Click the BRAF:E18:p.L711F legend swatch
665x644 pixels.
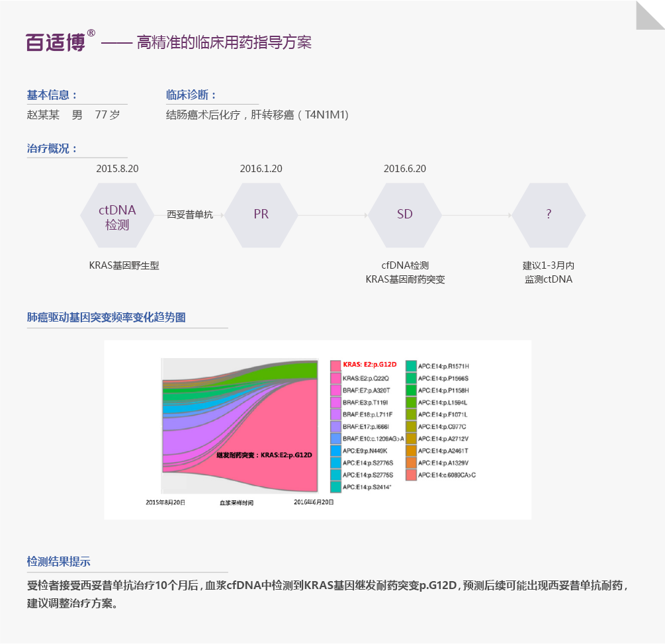[335, 414]
